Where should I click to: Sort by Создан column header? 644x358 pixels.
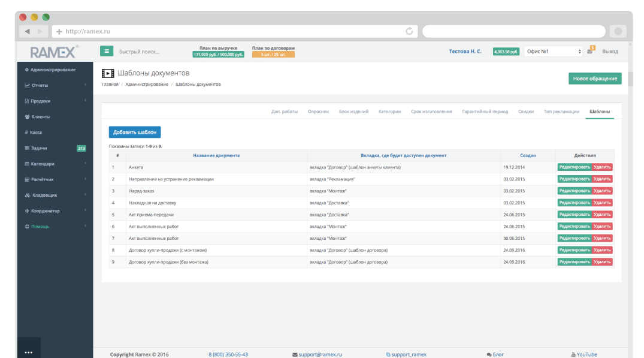click(528, 155)
